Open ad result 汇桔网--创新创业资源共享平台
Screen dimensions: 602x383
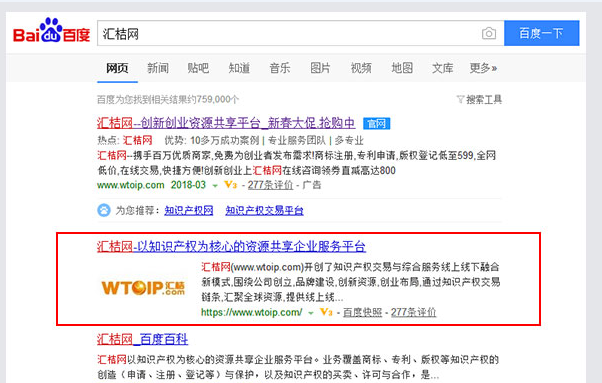click(226, 123)
